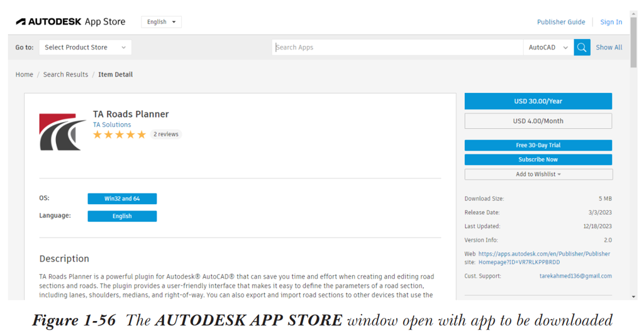Expand the Add to Wishlist dropdown

coord(538,174)
